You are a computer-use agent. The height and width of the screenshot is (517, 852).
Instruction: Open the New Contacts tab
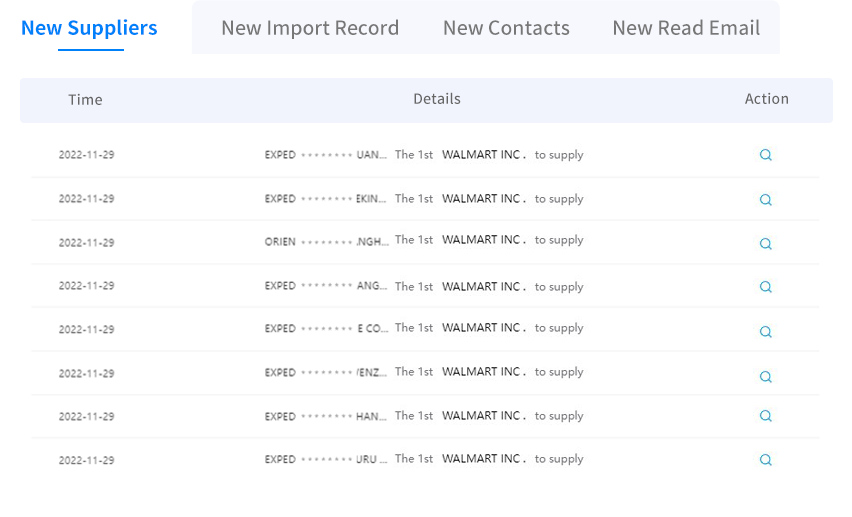coord(506,28)
